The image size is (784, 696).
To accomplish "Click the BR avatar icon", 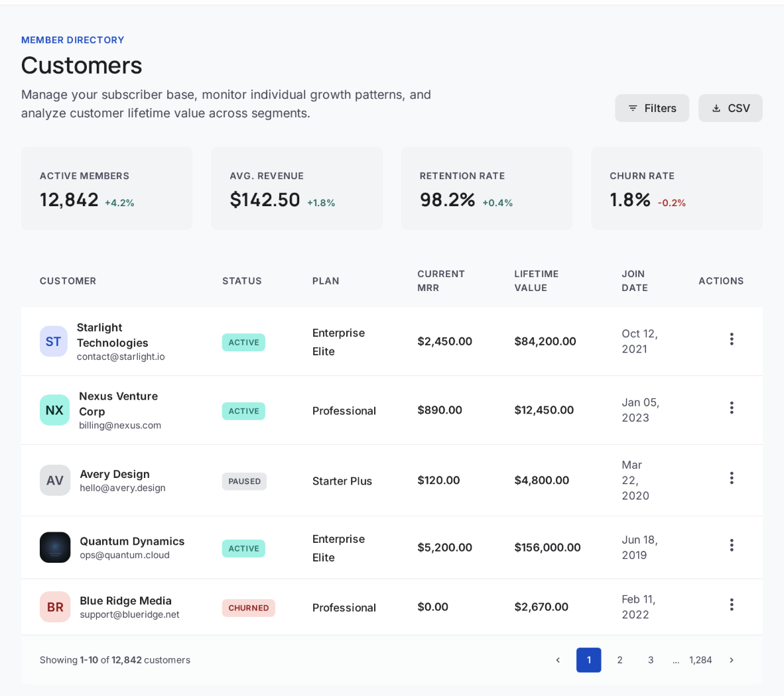I will (55, 607).
